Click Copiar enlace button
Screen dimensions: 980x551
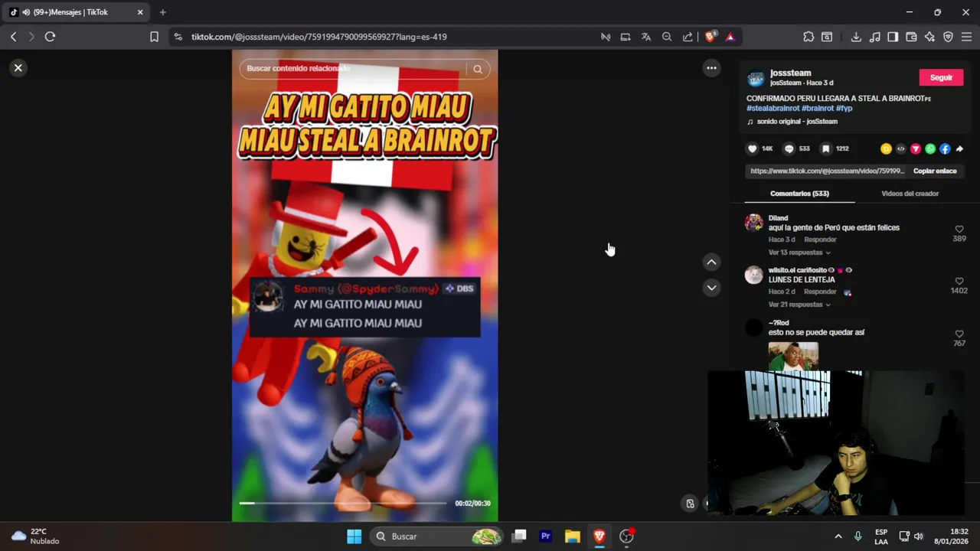(935, 171)
